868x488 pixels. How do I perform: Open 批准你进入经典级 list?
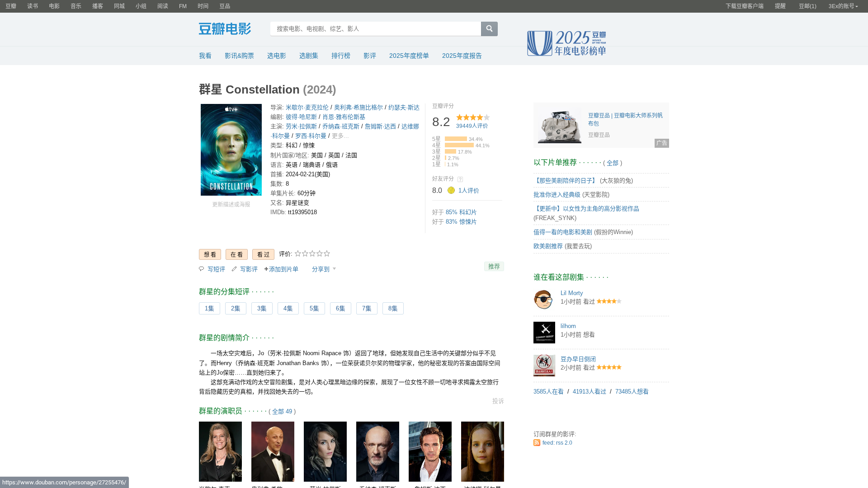(x=557, y=195)
